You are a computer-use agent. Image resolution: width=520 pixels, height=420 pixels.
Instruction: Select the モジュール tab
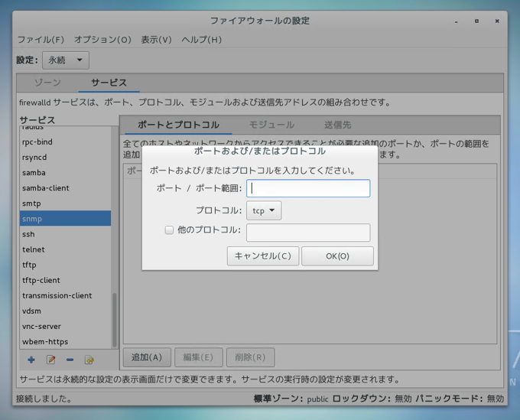tap(271, 125)
